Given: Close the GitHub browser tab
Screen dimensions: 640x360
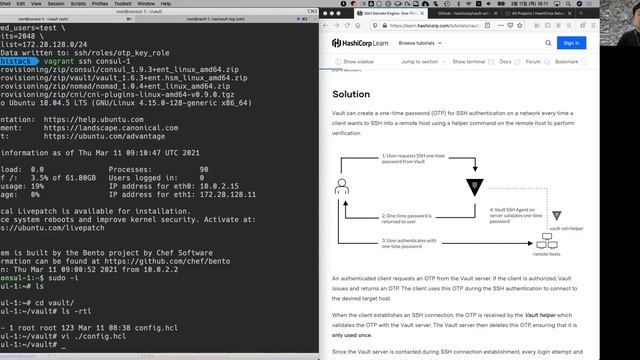Looking at the screenshot, I should 496,13.
